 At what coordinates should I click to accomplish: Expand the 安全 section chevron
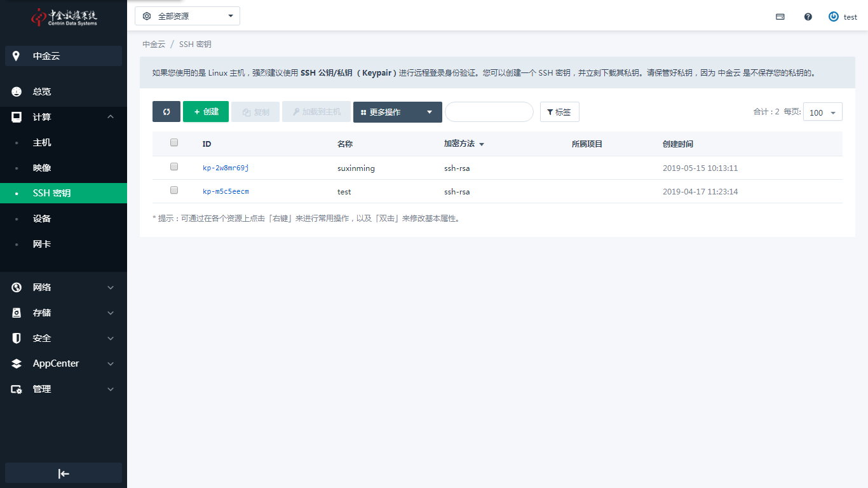click(x=111, y=339)
